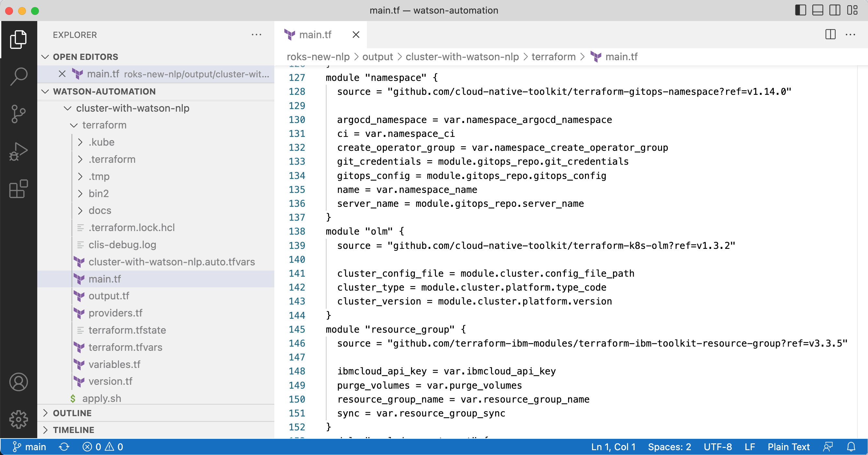This screenshot has height=455, width=868.
Task: Click terraform breadcrumb segment
Action: [553, 57]
